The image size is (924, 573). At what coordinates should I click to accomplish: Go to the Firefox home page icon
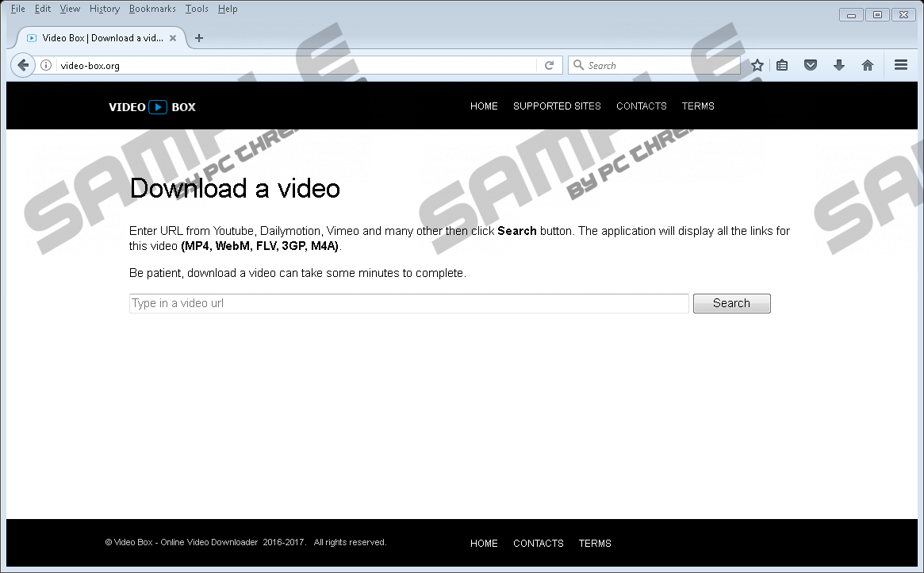[868, 66]
